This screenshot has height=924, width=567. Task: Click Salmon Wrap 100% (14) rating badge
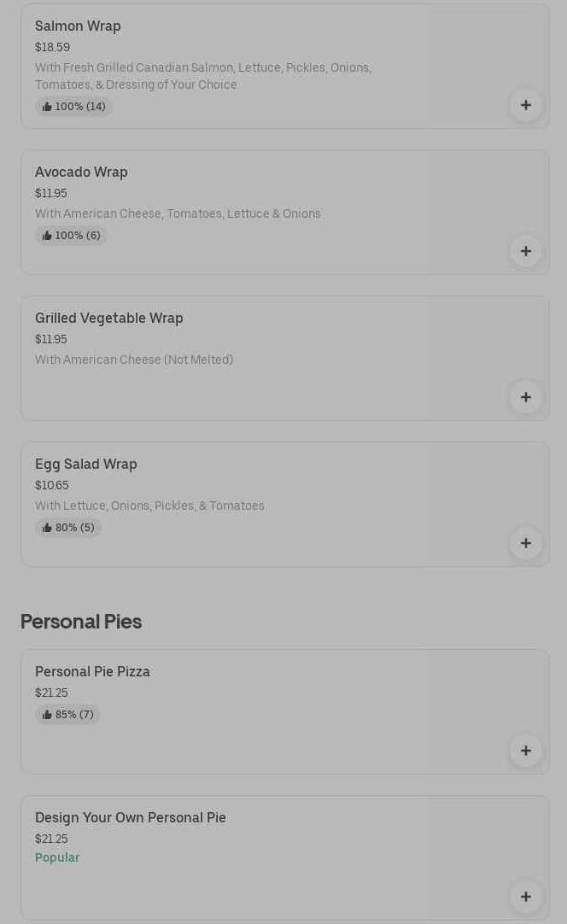[x=73, y=107]
